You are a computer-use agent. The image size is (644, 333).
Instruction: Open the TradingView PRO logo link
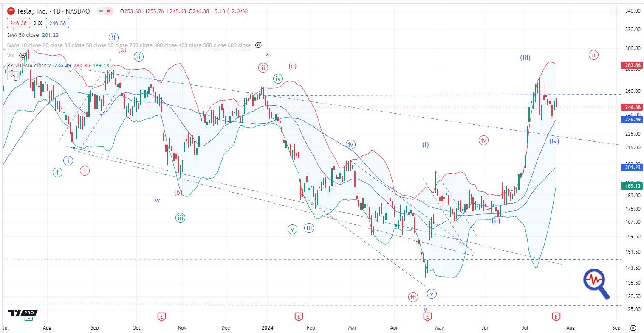[x=23, y=313]
